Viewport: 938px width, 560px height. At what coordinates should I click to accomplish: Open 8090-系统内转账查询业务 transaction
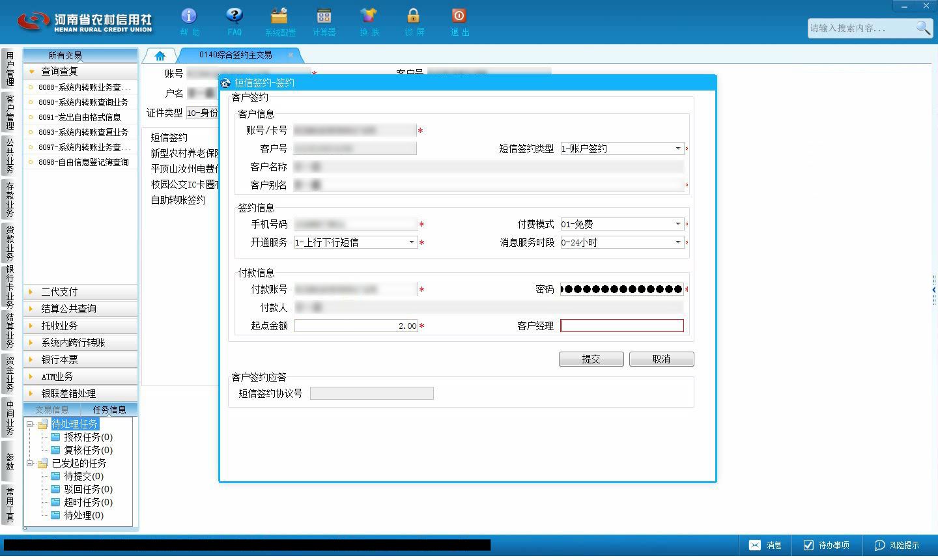tap(81, 102)
